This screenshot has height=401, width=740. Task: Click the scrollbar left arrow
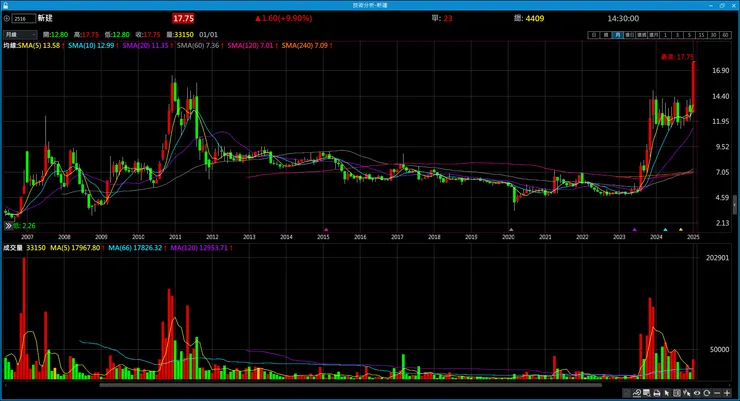[5, 385]
